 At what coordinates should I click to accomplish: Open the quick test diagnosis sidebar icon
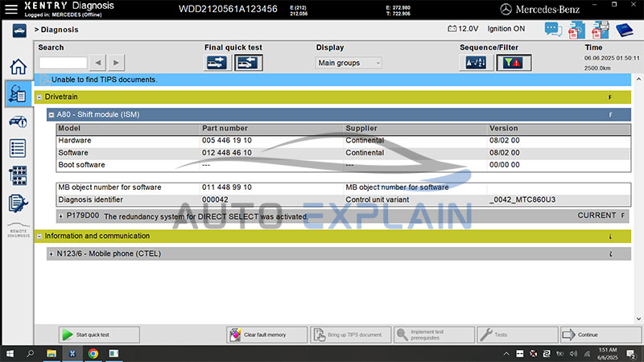[18, 94]
